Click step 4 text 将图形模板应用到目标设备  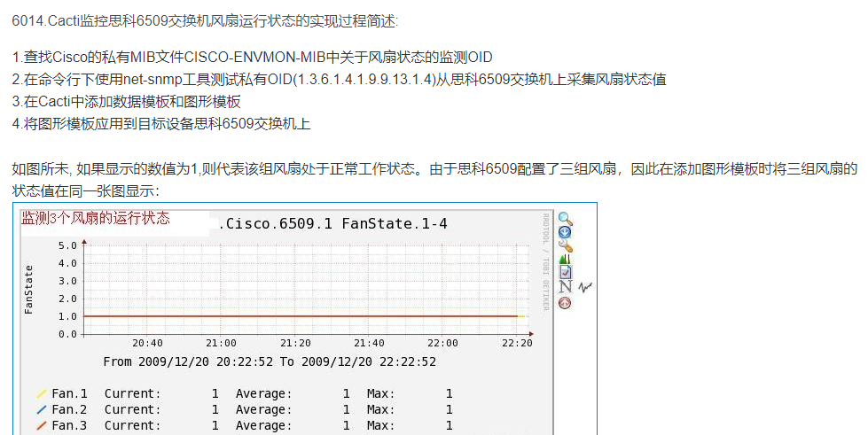[161, 123]
